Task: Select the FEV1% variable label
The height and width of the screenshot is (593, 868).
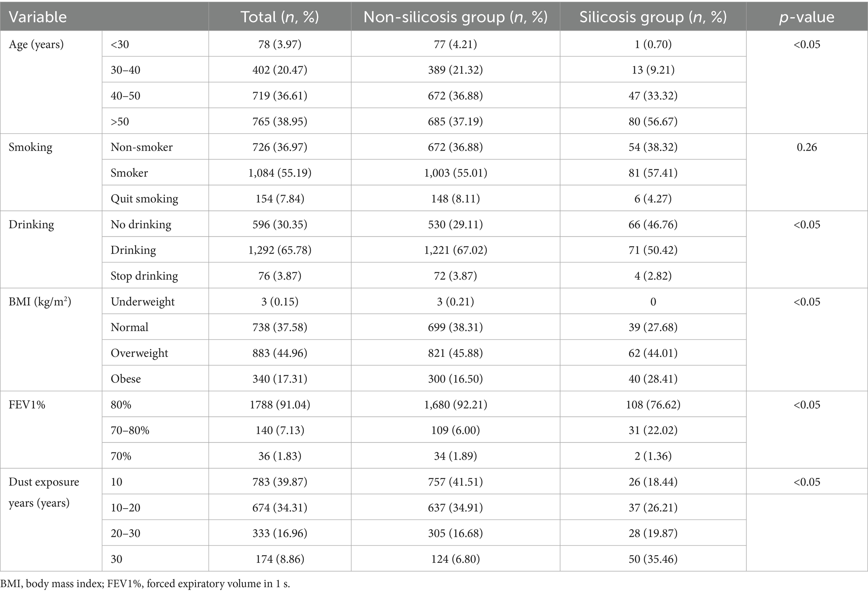Action: click(27, 405)
